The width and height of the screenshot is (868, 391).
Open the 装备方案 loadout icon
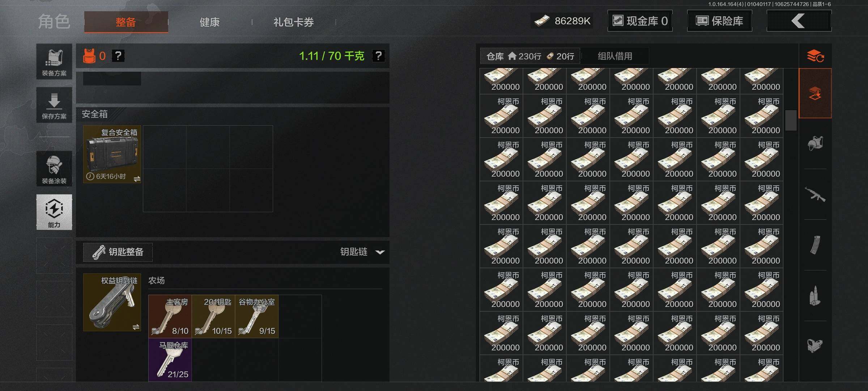click(x=54, y=62)
